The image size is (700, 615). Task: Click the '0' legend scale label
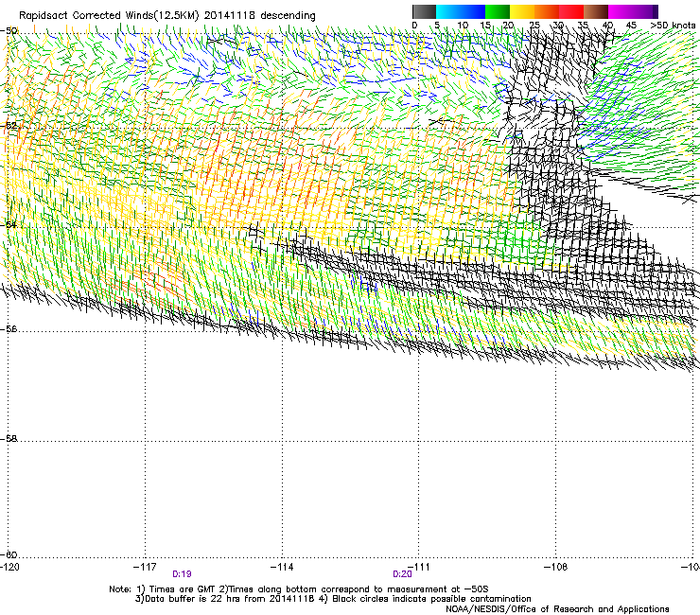[414, 26]
